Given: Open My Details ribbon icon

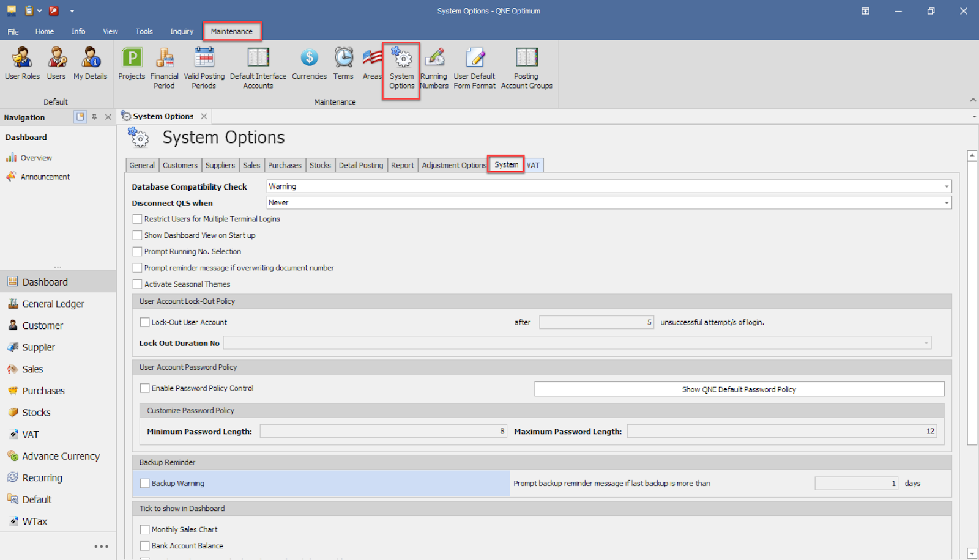Looking at the screenshot, I should (x=91, y=64).
